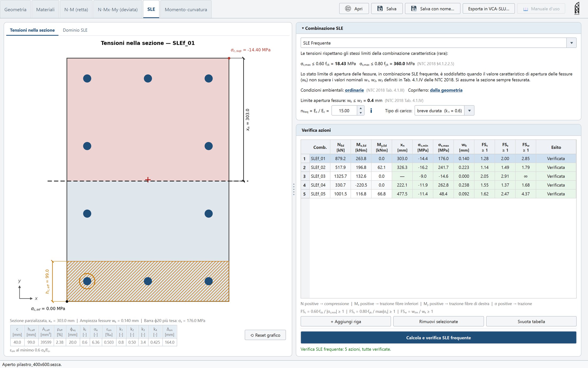Open the Tipo di carico dropdown
588x368 pixels.
coord(469,111)
